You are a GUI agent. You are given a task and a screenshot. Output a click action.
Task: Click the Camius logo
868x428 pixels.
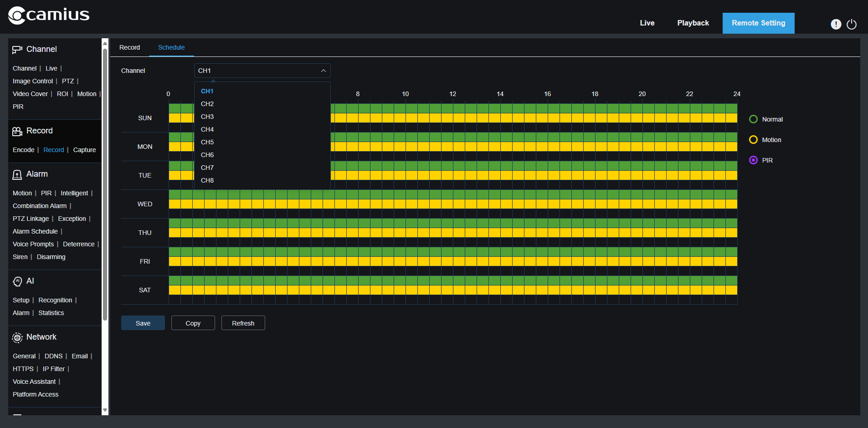[49, 15]
